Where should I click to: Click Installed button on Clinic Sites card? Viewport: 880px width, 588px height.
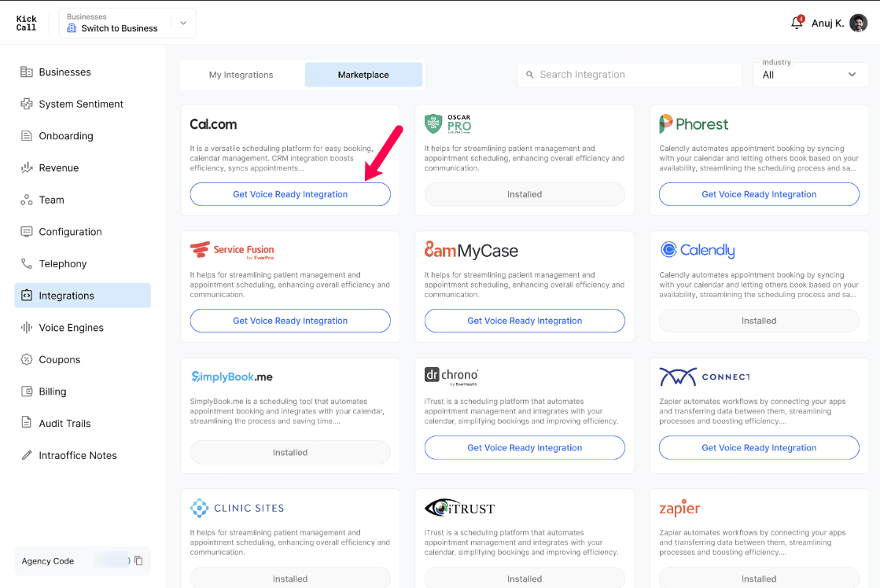(290, 578)
